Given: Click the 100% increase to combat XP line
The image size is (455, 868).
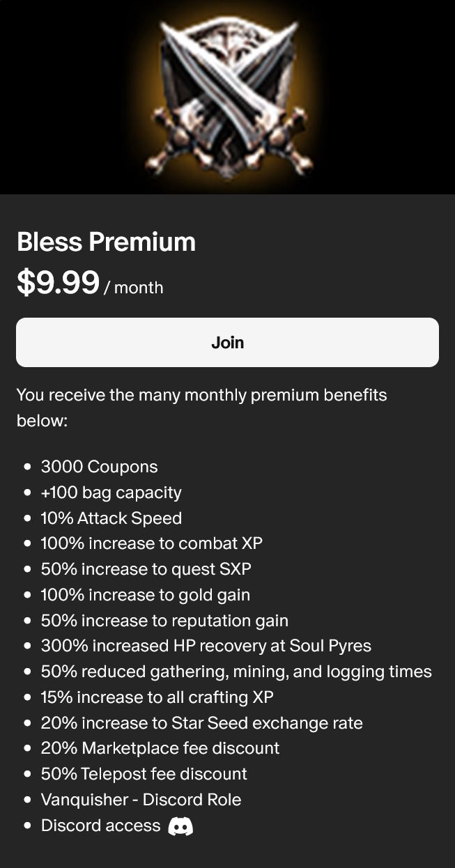Looking at the screenshot, I should pos(152,543).
